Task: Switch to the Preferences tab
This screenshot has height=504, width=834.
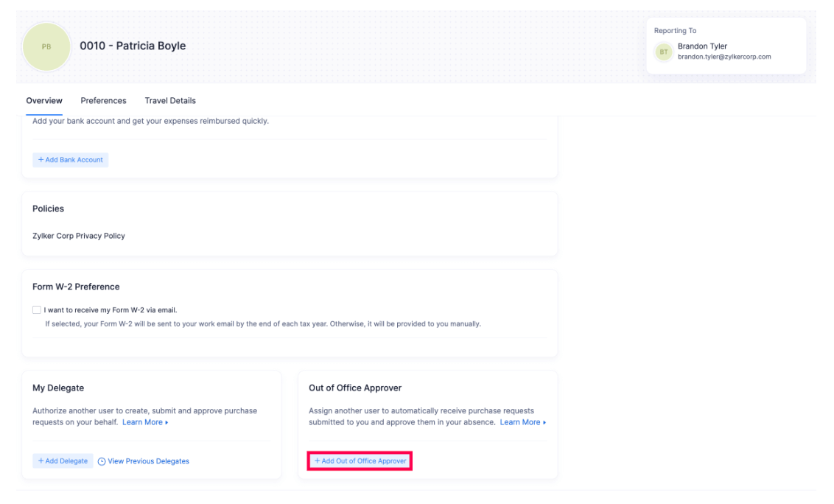Action: click(x=103, y=100)
